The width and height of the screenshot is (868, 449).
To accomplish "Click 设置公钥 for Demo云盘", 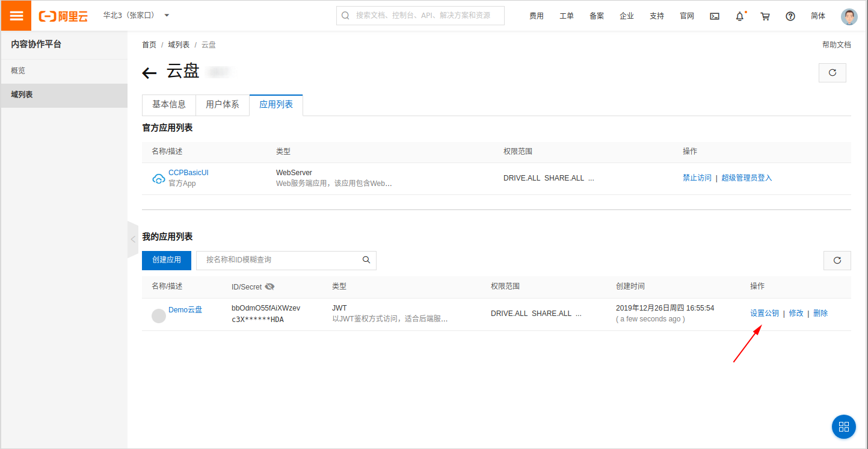I will point(765,313).
